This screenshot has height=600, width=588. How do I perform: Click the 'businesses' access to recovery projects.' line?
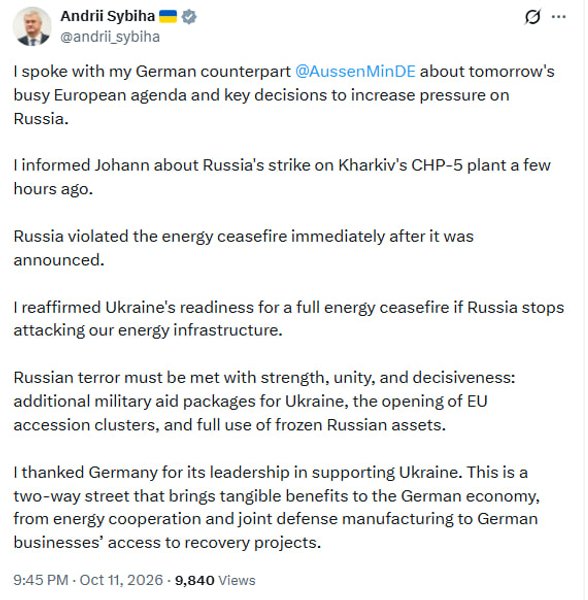pyautogui.click(x=167, y=543)
